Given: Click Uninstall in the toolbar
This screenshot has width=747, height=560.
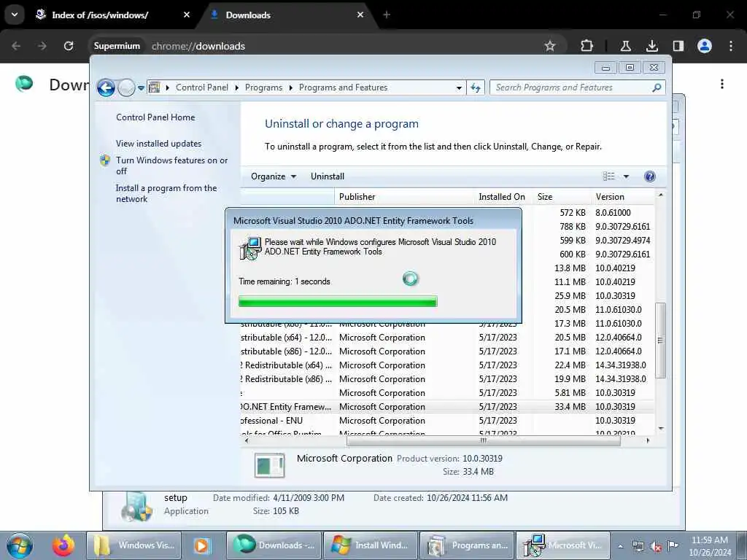Looking at the screenshot, I should point(328,176).
